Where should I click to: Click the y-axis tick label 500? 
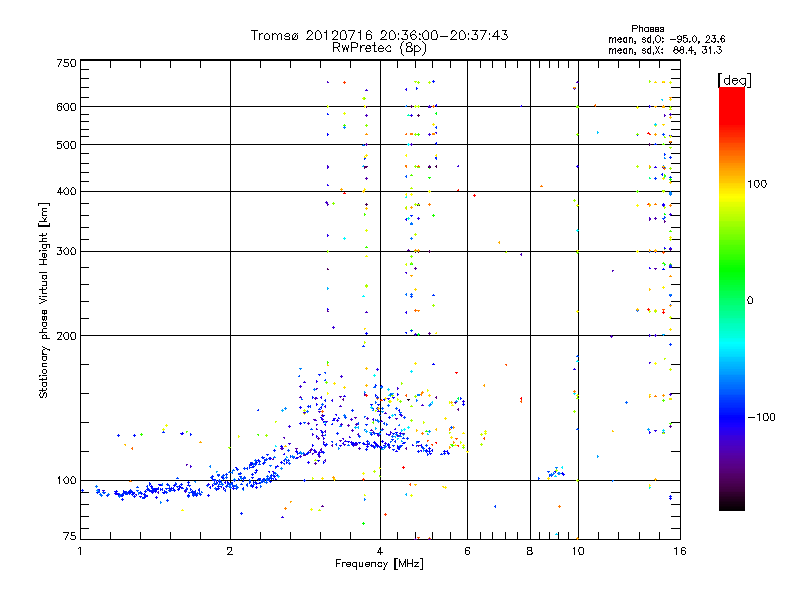(x=66, y=145)
